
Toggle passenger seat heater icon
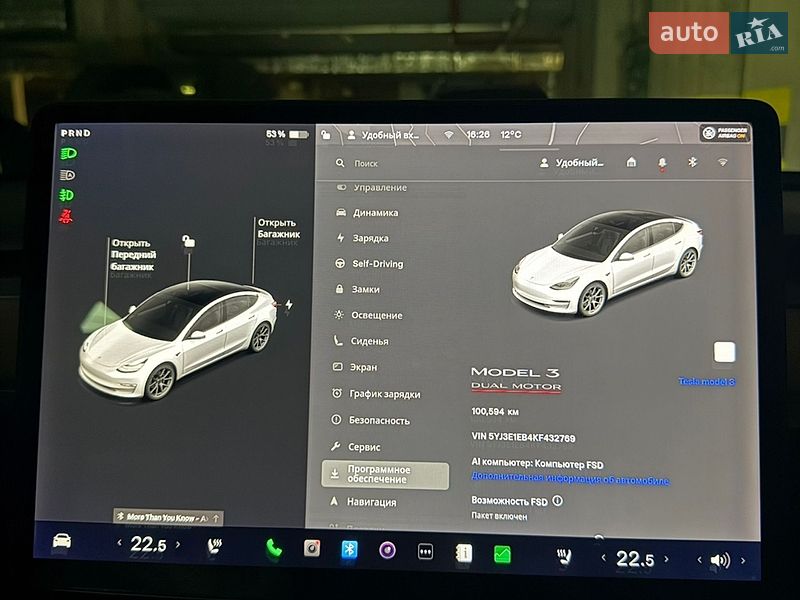(x=564, y=557)
